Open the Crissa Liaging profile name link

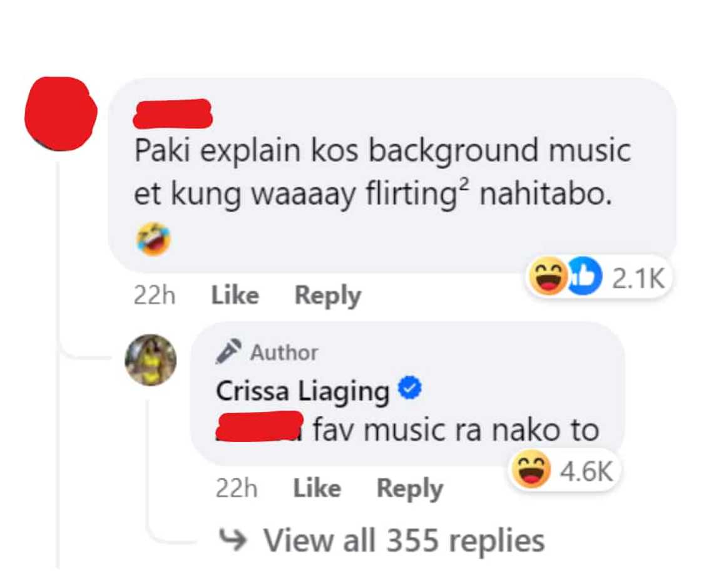click(303, 391)
